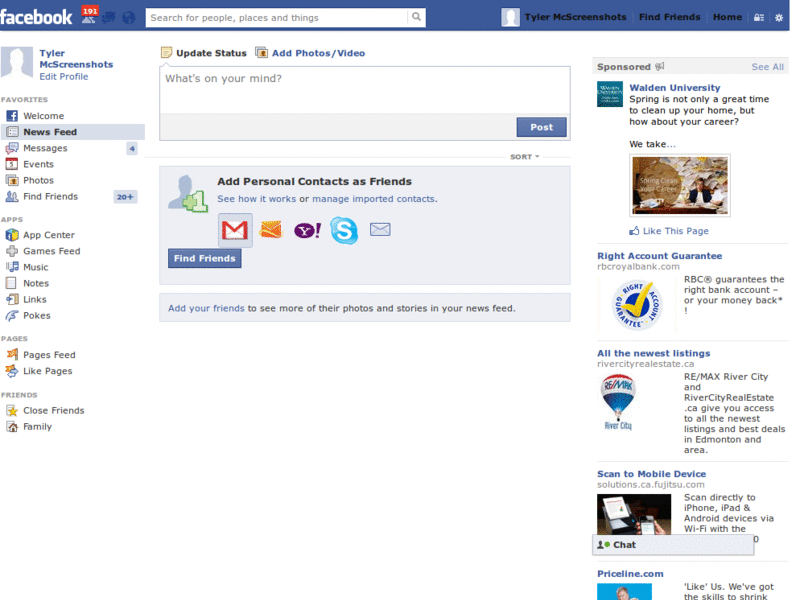Click the 'Add your friends' link
This screenshot has height=600, width=800.
[206, 308]
